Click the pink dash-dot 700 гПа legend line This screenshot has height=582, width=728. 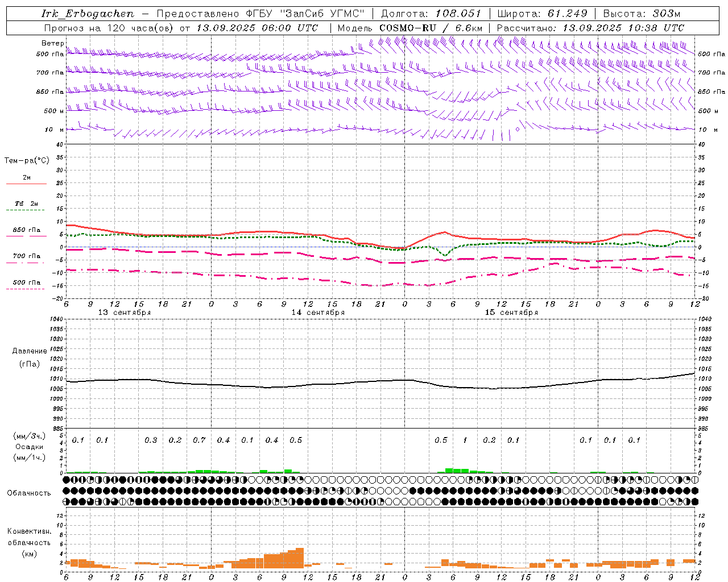26,263
